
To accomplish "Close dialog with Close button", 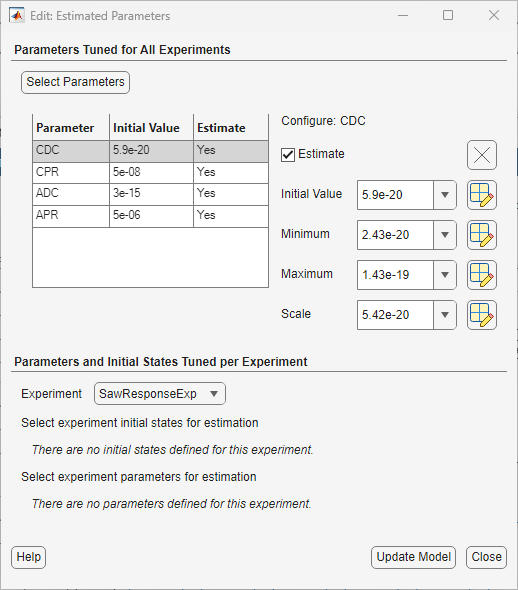I will 486,557.
